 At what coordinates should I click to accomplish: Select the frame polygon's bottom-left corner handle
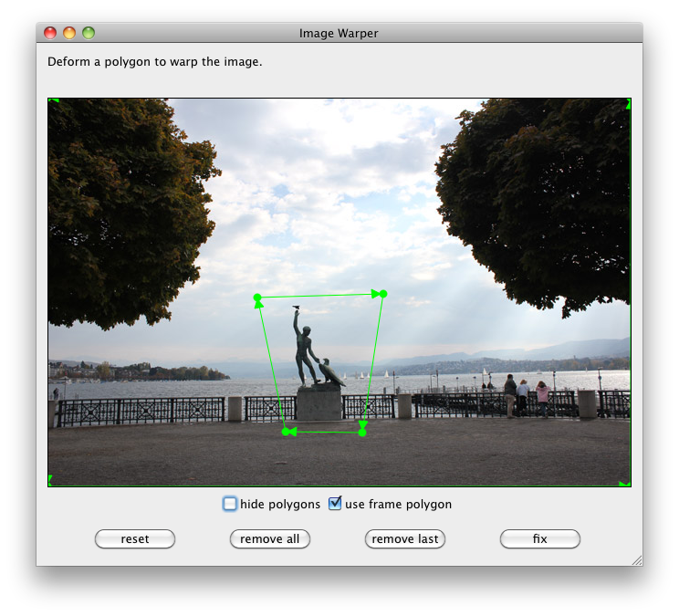coord(49,485)
